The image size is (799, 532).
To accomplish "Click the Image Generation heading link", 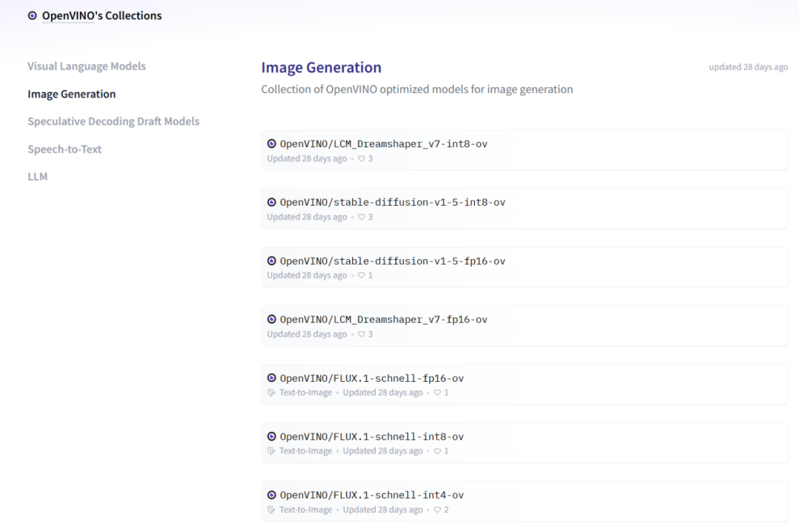I will [321, 67].
